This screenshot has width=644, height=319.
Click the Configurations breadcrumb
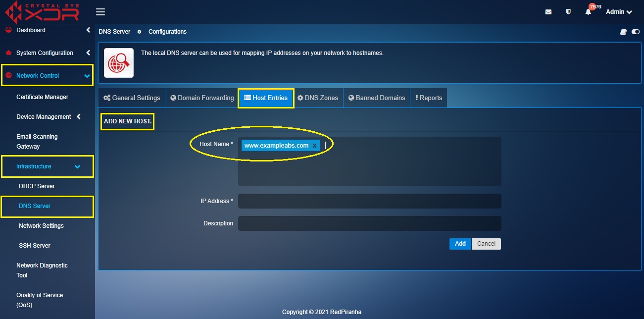pos(167,32)
